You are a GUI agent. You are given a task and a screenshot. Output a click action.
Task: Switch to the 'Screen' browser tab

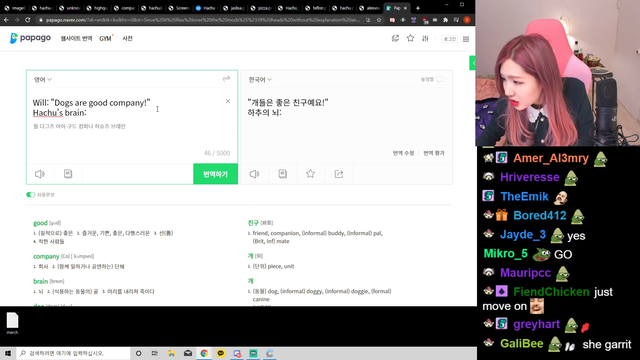click(178, 8)
